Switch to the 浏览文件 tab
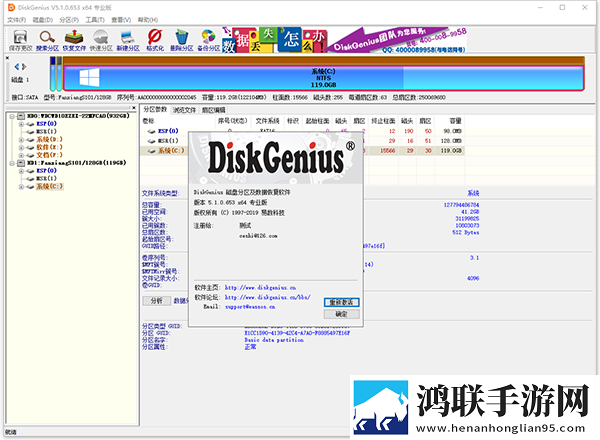 [x=184, y=110]
